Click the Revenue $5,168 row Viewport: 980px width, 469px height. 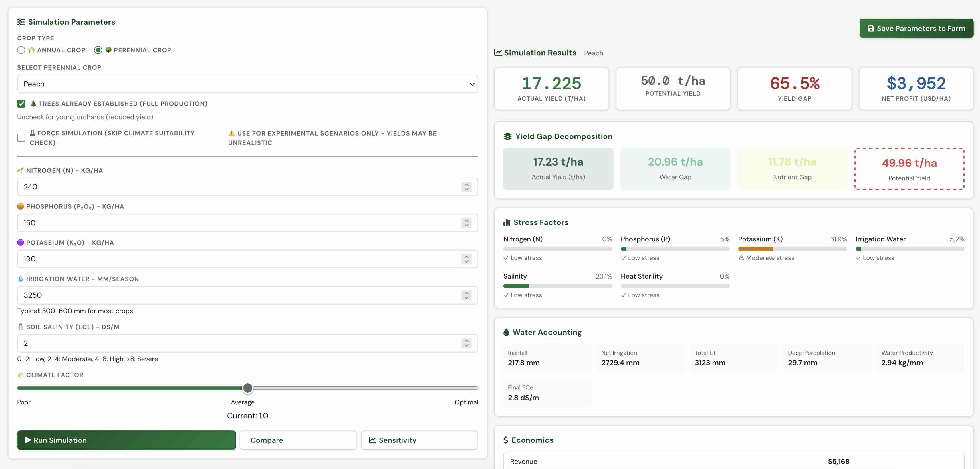733,461
